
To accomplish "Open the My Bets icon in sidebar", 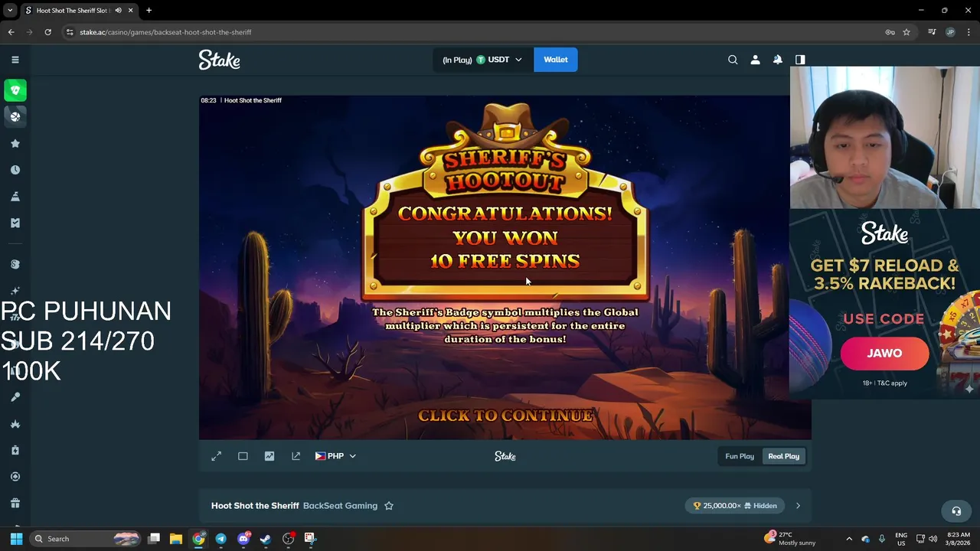I will (15, 223).
